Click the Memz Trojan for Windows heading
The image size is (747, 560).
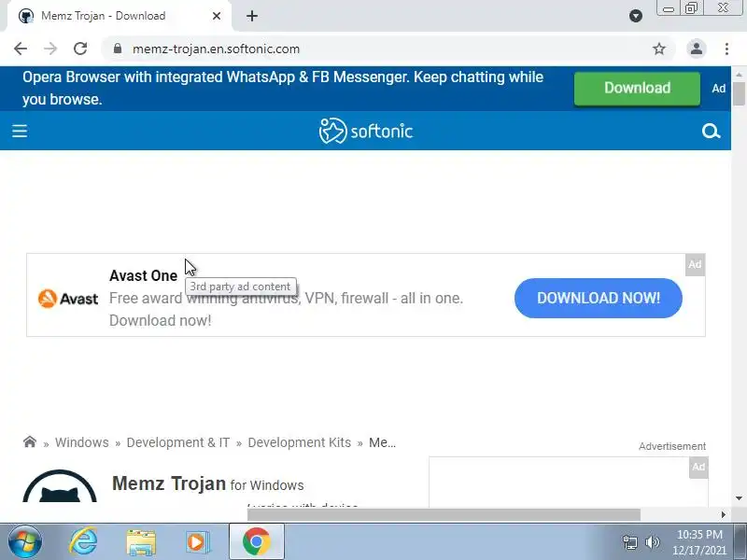coord(207,483)
